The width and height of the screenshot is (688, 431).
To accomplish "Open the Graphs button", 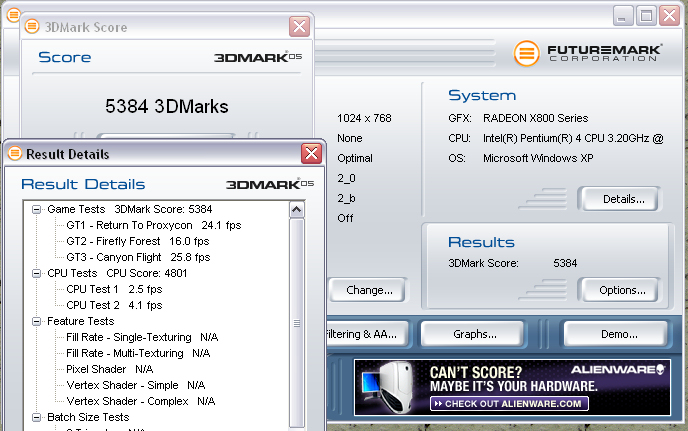I will (x=473, y=334).
